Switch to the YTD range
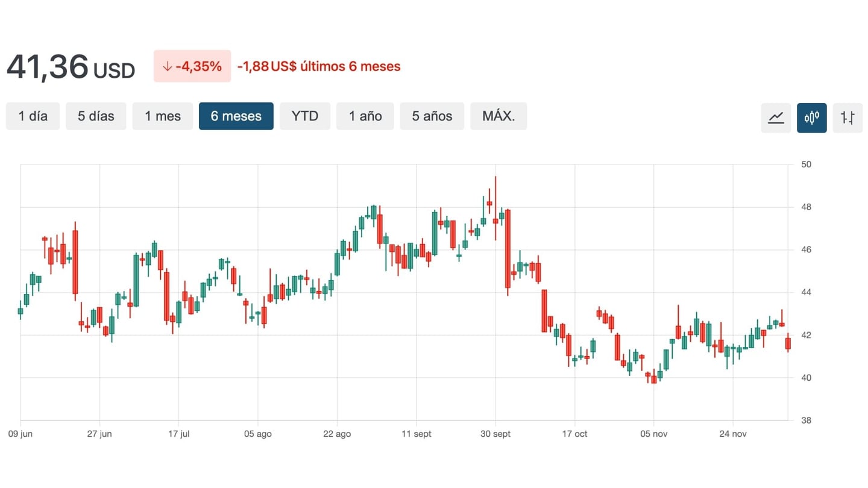Viewport: 868px width, 488px height. [x=305, y=116]
